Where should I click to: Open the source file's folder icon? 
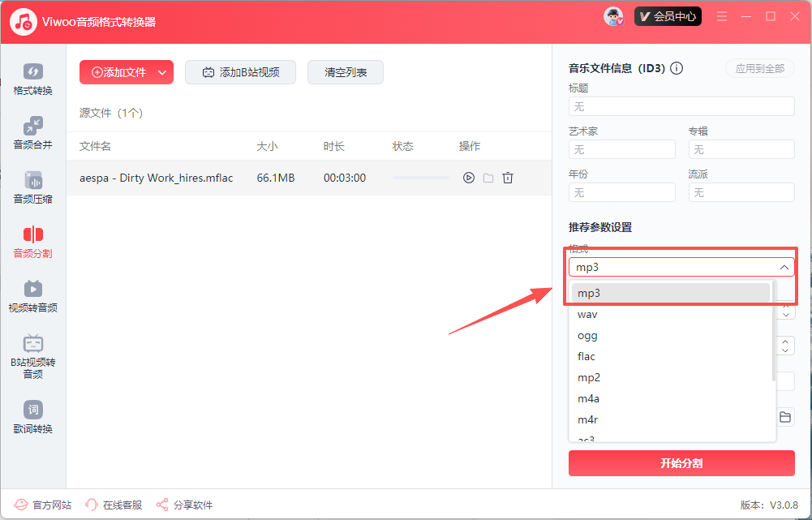[488, 178]
